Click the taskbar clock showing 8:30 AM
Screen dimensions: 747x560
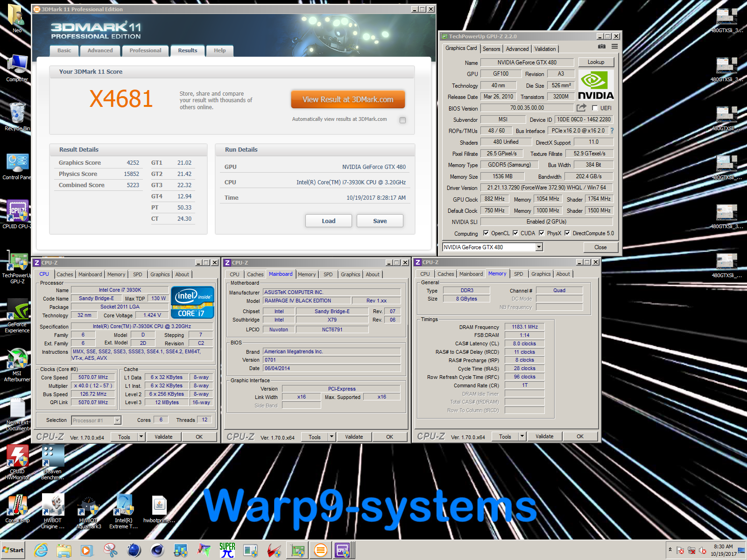tap(723, 550)
